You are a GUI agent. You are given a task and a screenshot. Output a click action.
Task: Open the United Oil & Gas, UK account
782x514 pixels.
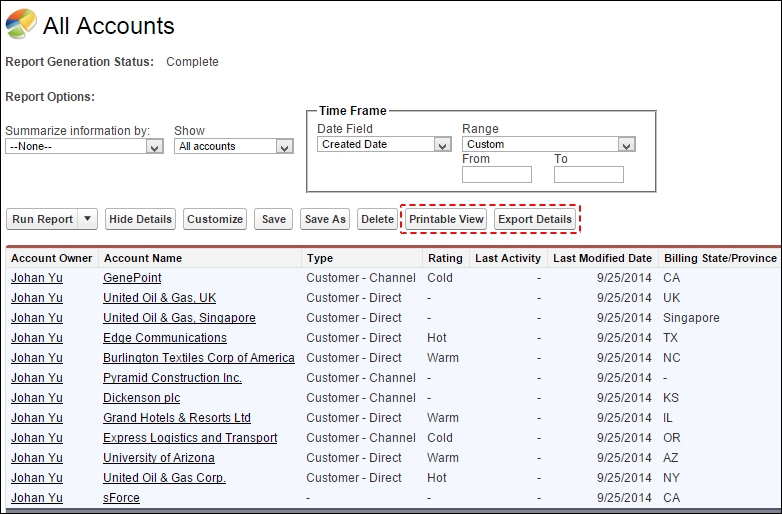(160, 298)
